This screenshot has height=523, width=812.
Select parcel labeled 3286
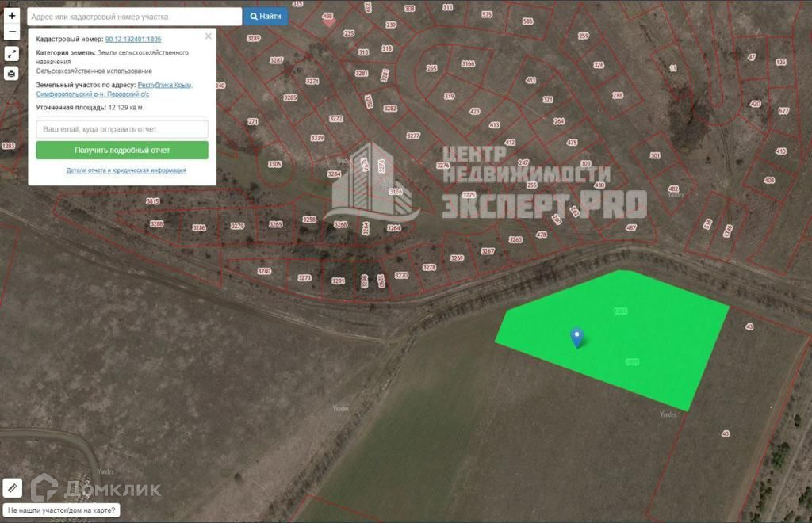199,227
